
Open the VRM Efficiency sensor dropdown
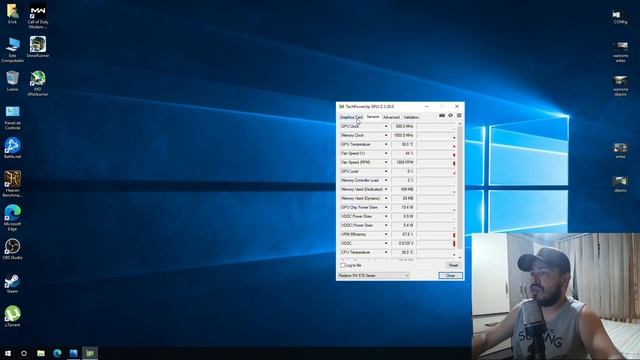tap(386, 234)
